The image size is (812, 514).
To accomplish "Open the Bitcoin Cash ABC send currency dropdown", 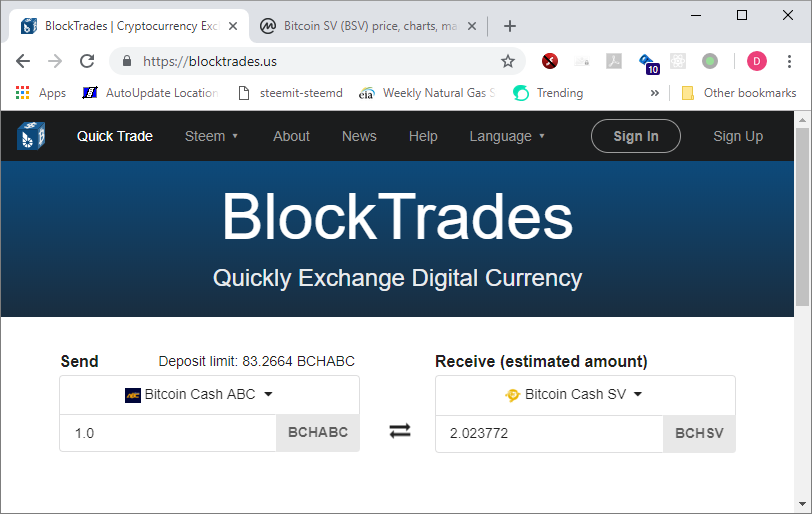I will (209, 394).
